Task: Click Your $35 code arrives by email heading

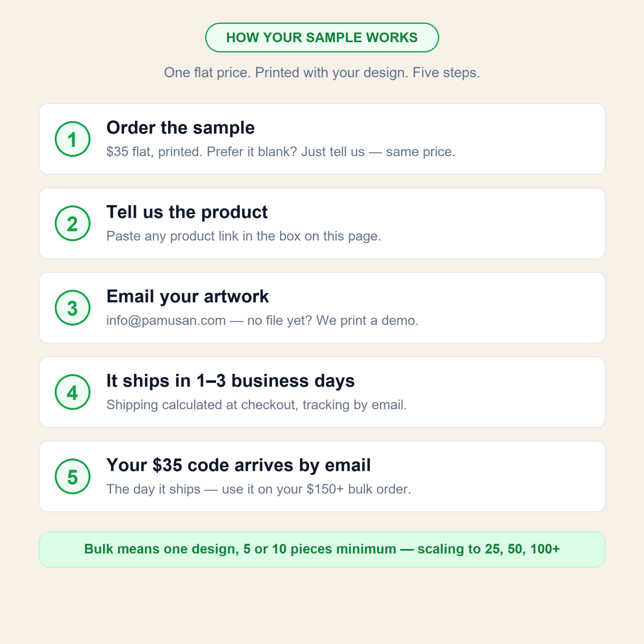Action: 238,465
